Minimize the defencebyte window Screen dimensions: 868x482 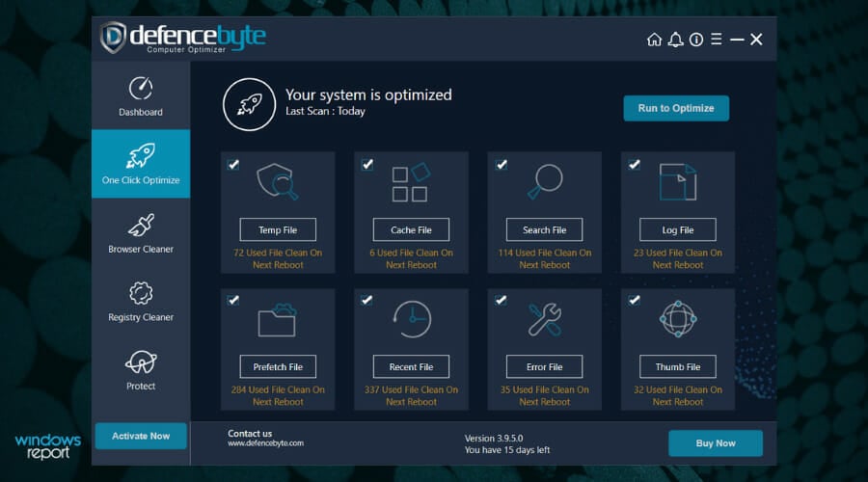pyautogui.click(x=737, y=40)
